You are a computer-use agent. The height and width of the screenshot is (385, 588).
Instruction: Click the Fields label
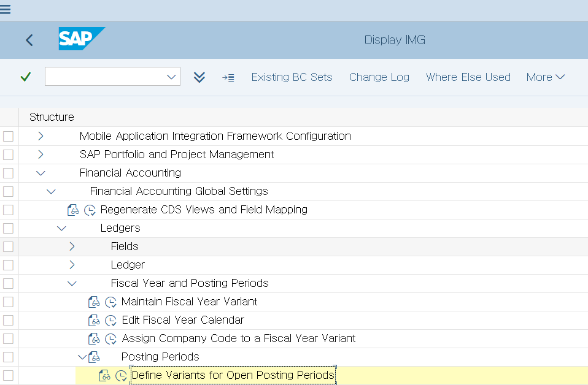[x=125, y=246]
